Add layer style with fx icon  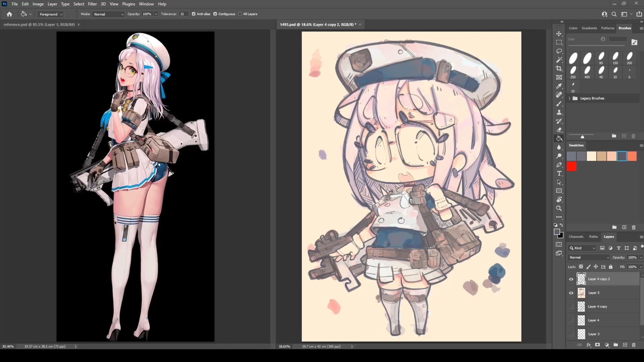(x=588, y=345)
